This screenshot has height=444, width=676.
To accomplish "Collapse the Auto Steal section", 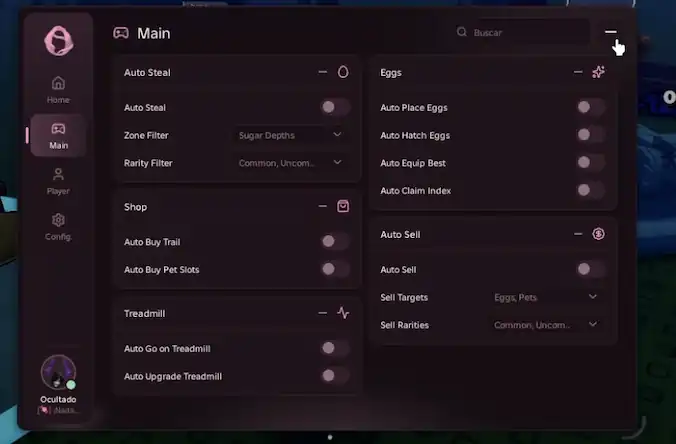I will 322,72.
